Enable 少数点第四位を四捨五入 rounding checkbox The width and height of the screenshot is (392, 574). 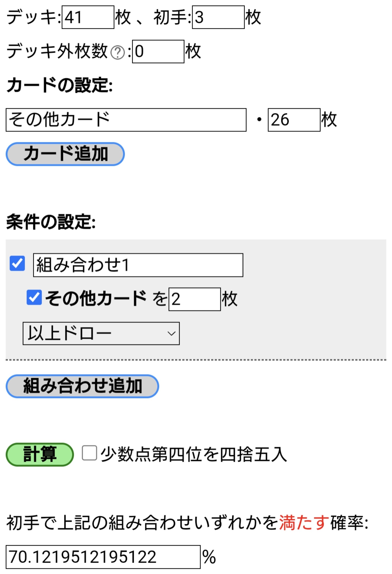[89, 453]
